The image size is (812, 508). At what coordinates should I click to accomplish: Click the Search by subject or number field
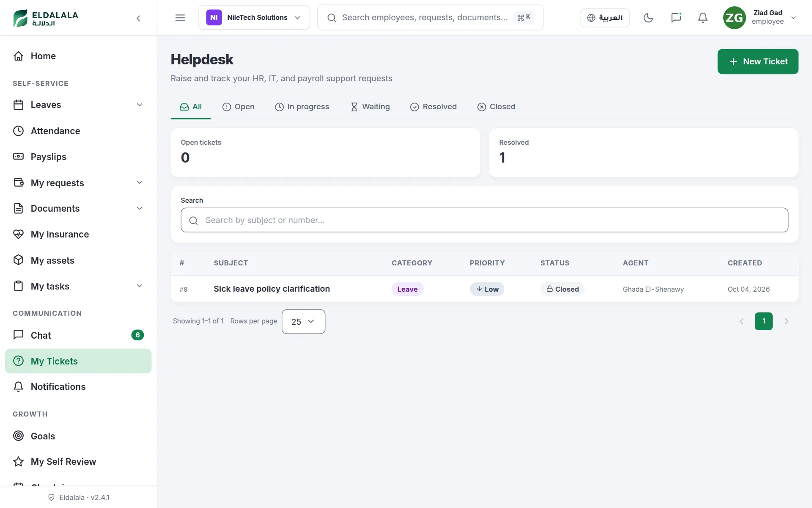pyautogui.click(x=485, y=220)
